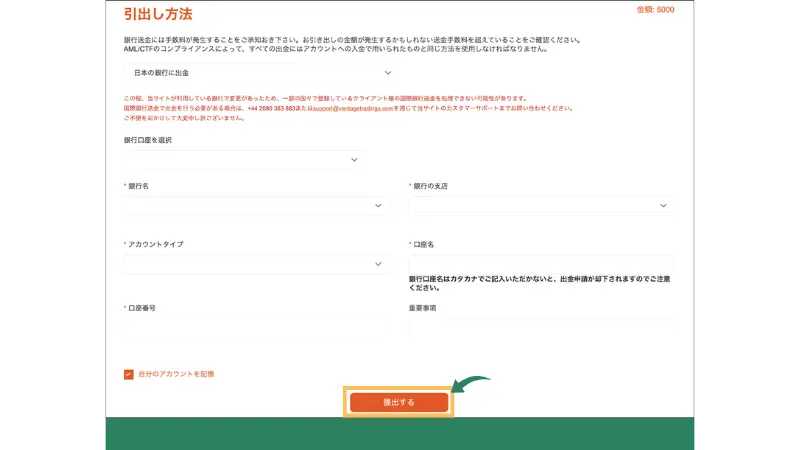The height and width of the screenshot is (450, 800).
Task: Open the 日本の銀行に出金 withdrawal method dropdown
Action: [x=261, y=73]
